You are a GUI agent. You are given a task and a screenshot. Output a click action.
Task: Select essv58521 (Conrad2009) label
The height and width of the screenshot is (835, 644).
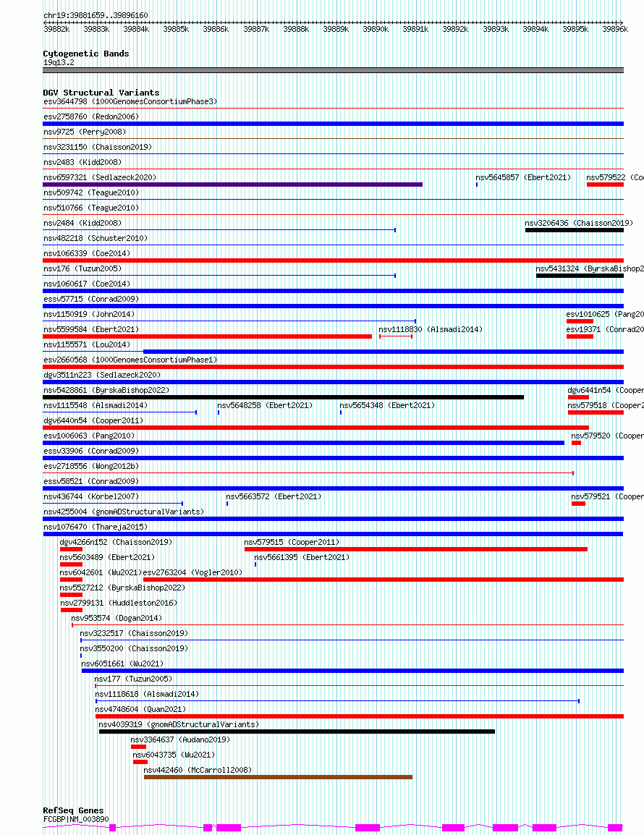(x=91, y=481)
